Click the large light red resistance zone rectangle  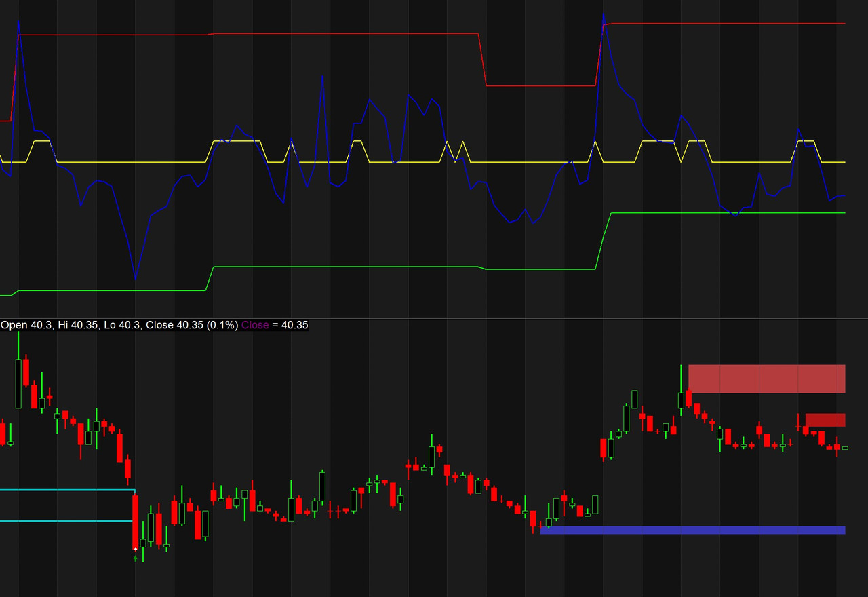(x=767, y=379)
